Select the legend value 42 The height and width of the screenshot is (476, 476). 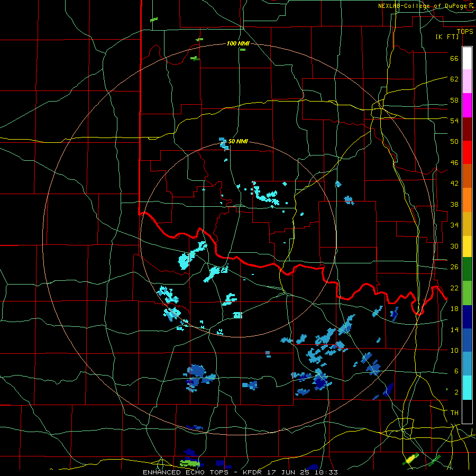pos(454,184)
